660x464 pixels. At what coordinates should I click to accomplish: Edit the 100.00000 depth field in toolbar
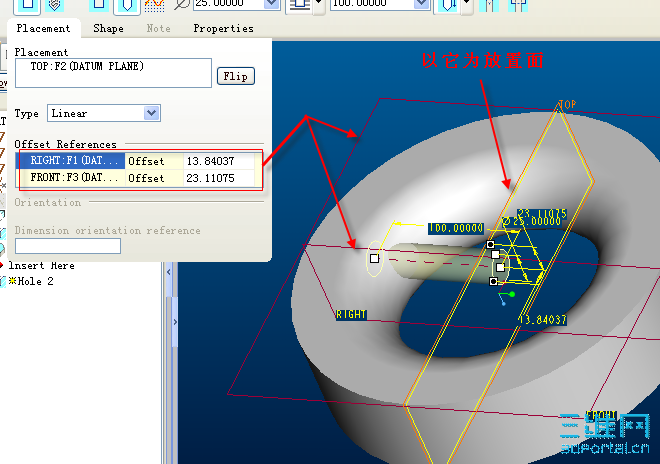click(371, 4)
